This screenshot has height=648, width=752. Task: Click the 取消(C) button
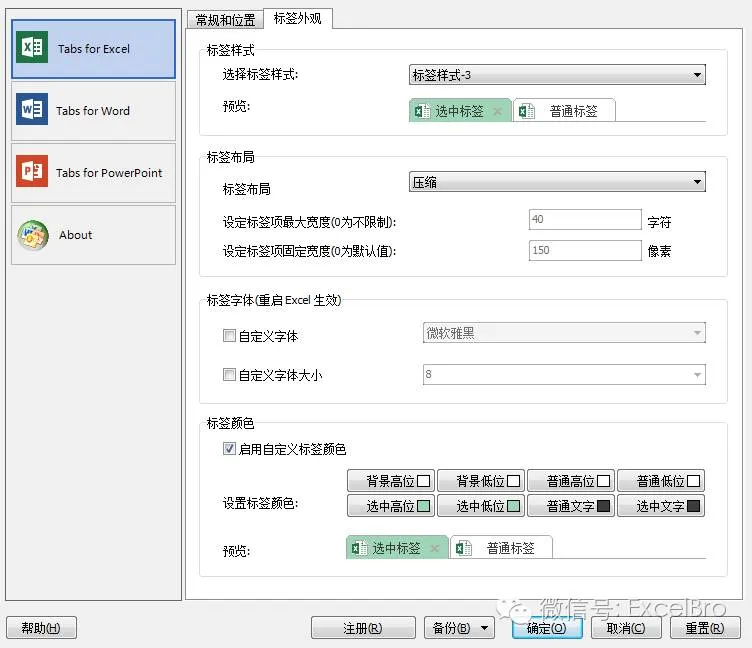coord(626,628)
